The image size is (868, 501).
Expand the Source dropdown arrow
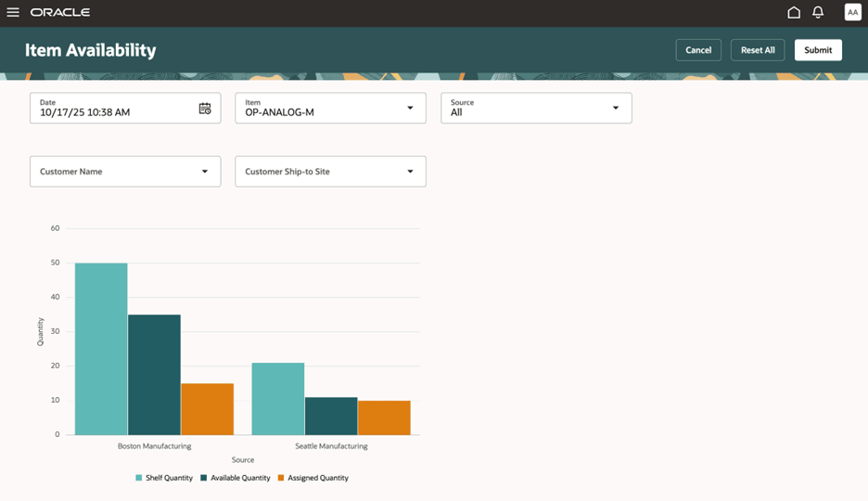pyautogui.click(x=616, y=108)
